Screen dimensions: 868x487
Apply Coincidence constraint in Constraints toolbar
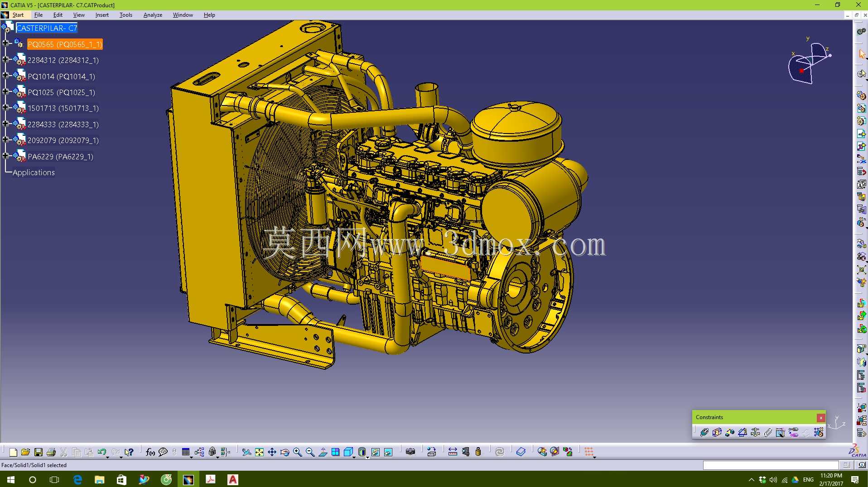(x=704, y=432)
